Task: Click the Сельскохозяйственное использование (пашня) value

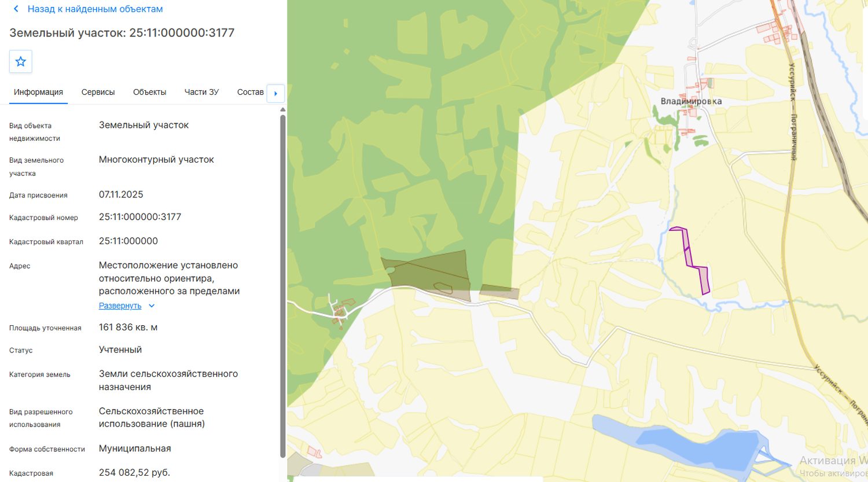Action: click(152, 417)
